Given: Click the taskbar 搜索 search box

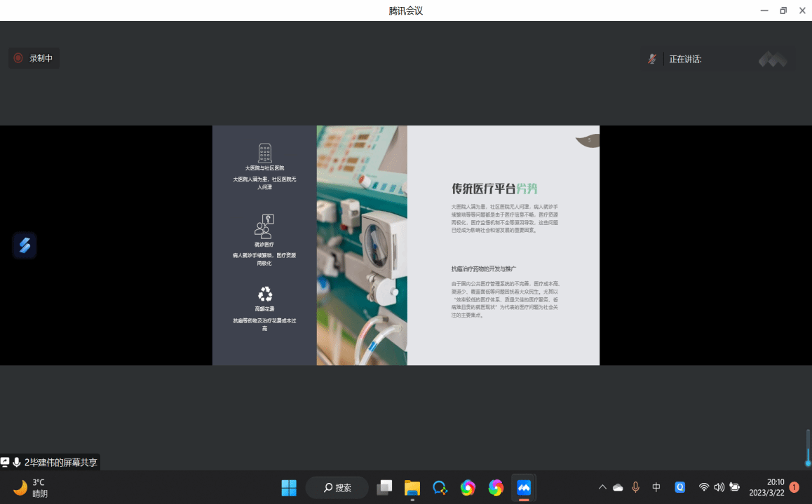Looking at the screenshot, I should 337,487.
